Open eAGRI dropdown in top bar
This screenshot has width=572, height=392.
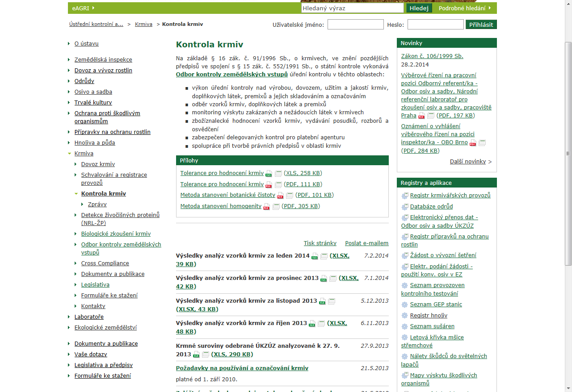tap(84, 8)
